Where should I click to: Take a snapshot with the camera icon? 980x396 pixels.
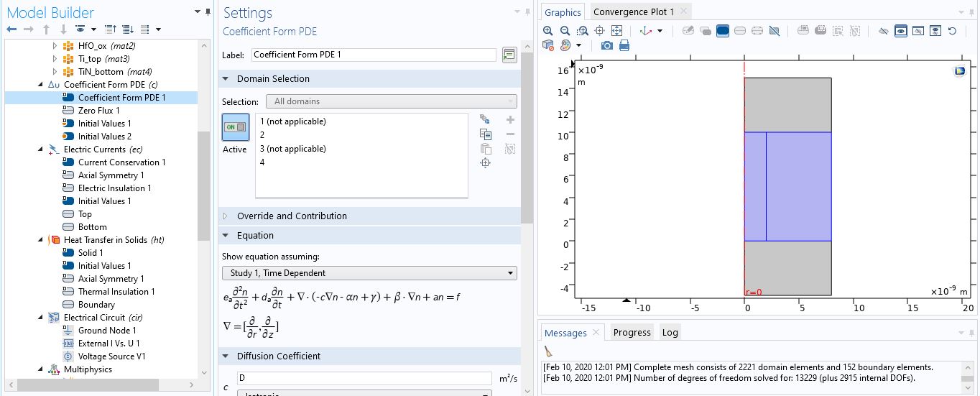pyautogui.click(x=607, y=45)
